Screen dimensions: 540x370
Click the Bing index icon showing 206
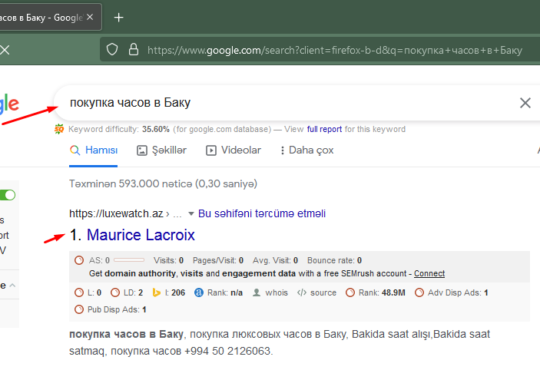pyautogui.click(x=156, y=292)
